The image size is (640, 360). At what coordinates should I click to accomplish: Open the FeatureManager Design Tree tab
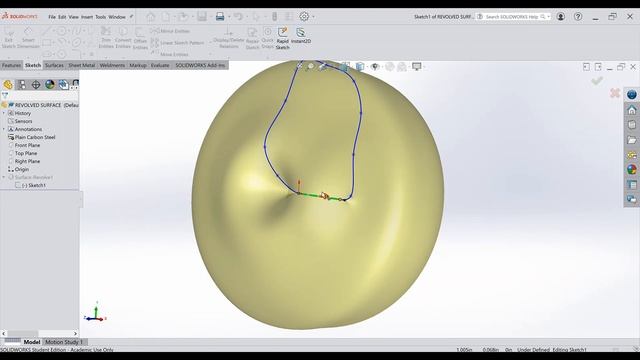(8, 84)
